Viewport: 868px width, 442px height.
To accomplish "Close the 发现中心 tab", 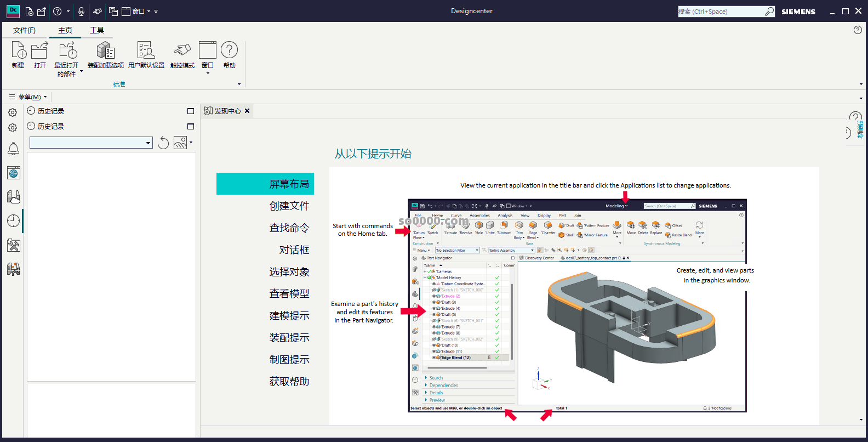I will click(247, 111).
